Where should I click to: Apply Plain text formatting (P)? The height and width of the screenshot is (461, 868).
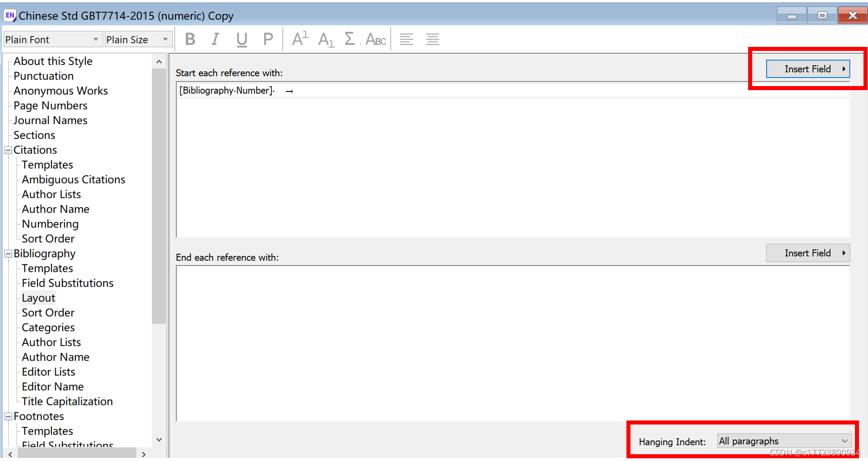(268, 40)
